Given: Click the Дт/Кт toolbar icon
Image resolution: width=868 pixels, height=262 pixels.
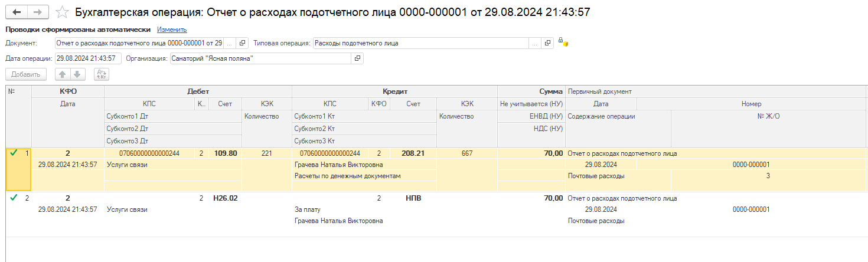Looking at the screenshot, I should pos(102,74).
